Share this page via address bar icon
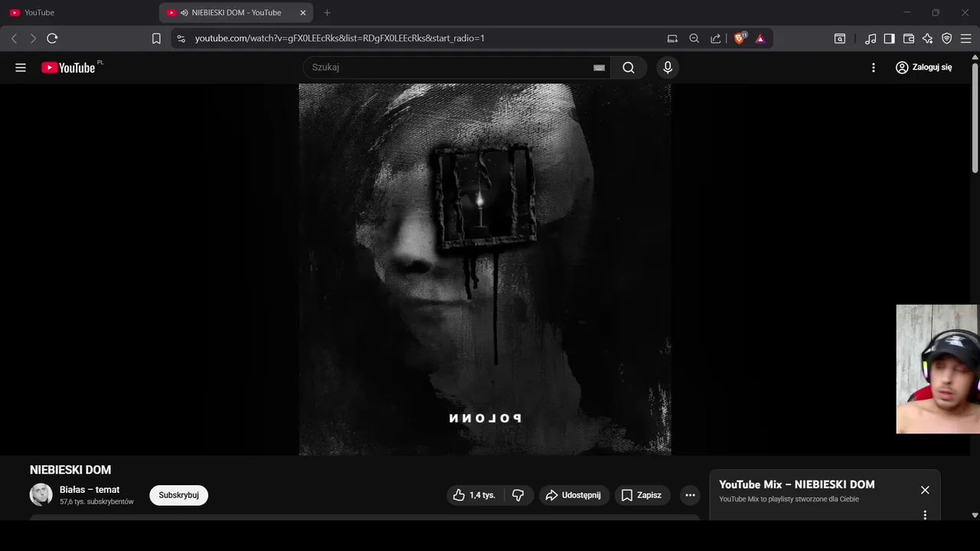This screenshot has height=551, width=980. (716, 38)
